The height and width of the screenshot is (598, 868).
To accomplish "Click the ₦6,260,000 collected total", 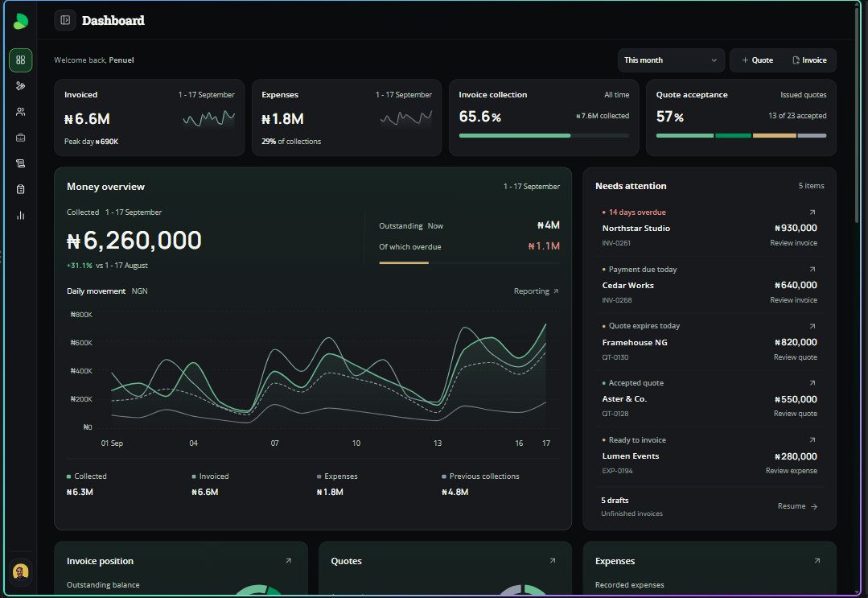I will click(134, 241).
